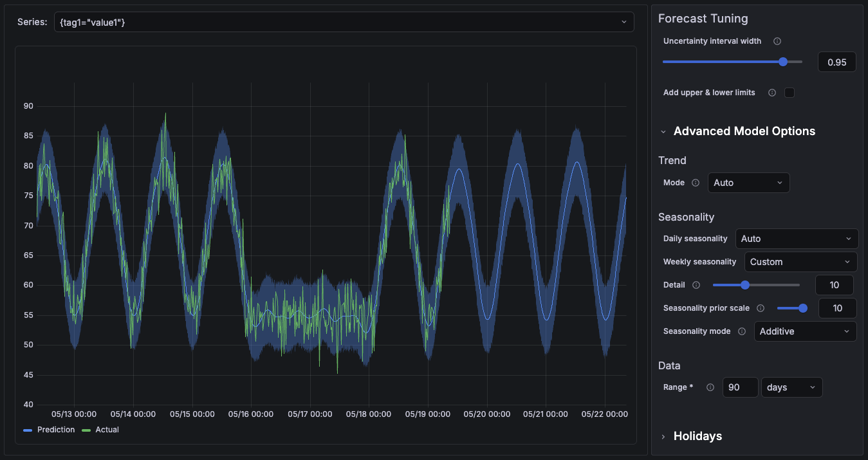Click the 0.95 uncertainty value field
This screenshot has width=868, height=460.
[x=836, y=62]
